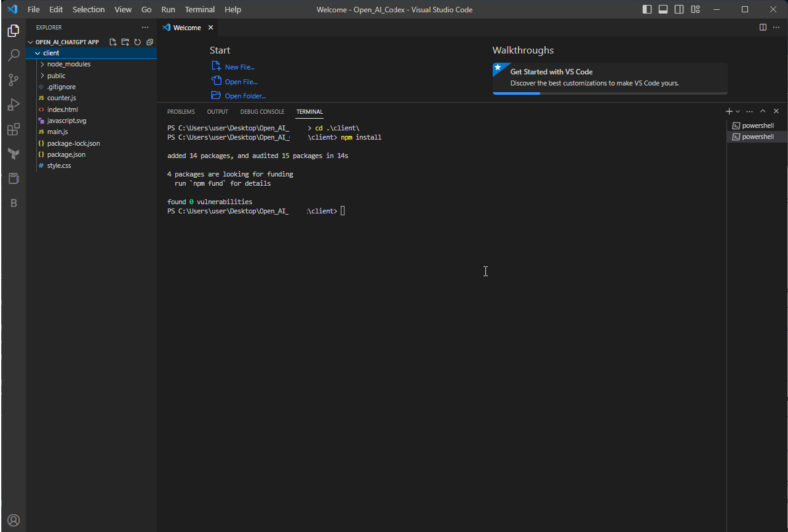Image resolution: width=788 pixels, height=532 pixels.
Task: Open the View menu
Action: 123,9
